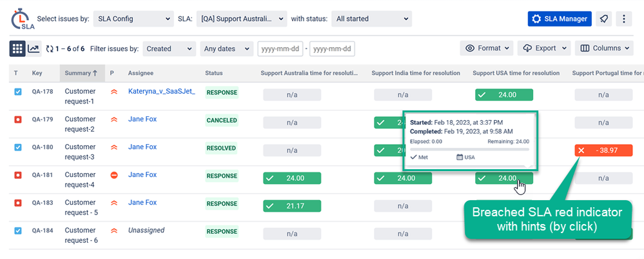Viewport: 644px width, 259px height.
Task: Expand the SLA Config dropdown
Action: 133,19
